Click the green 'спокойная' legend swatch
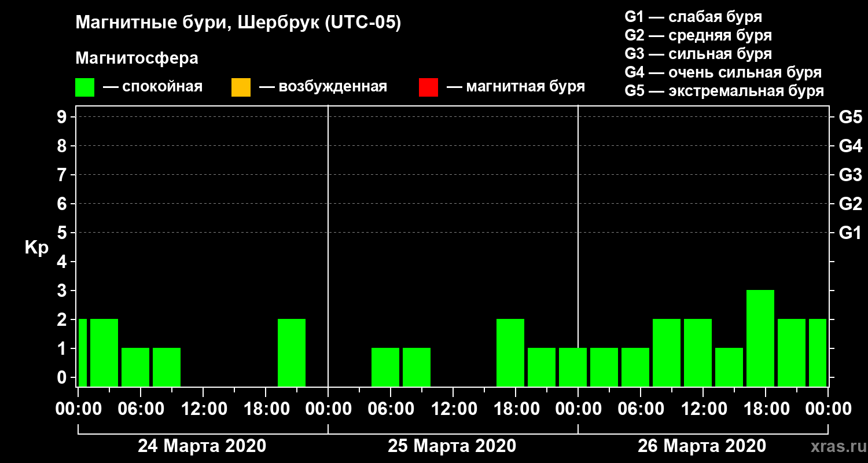Screen dimensions: 868x463 (84, 87)
